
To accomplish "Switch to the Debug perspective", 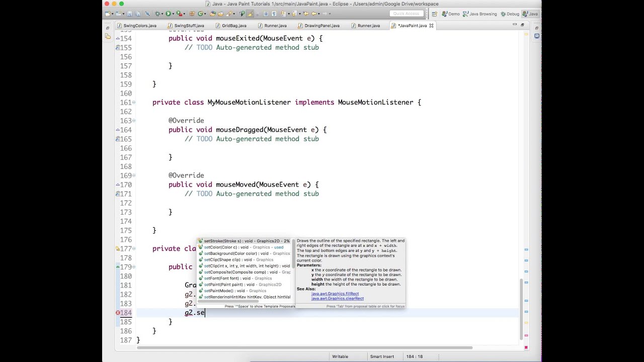I will pos(510,14).
